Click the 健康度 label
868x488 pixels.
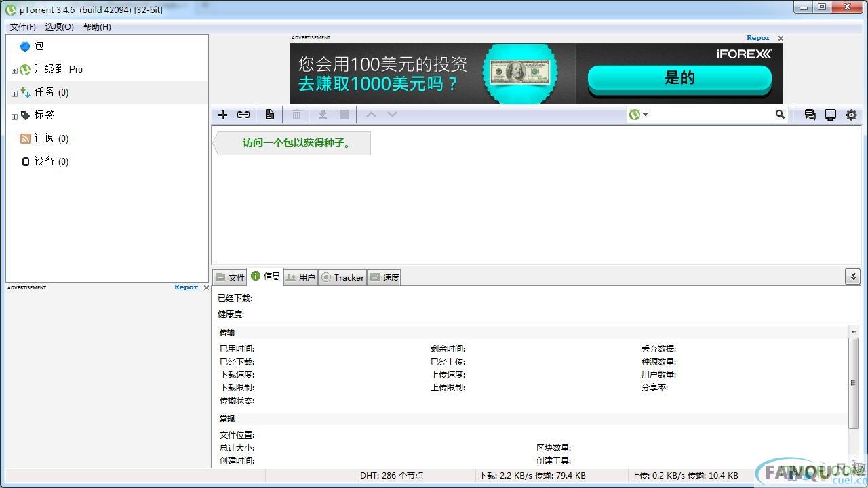pos(231,314)
